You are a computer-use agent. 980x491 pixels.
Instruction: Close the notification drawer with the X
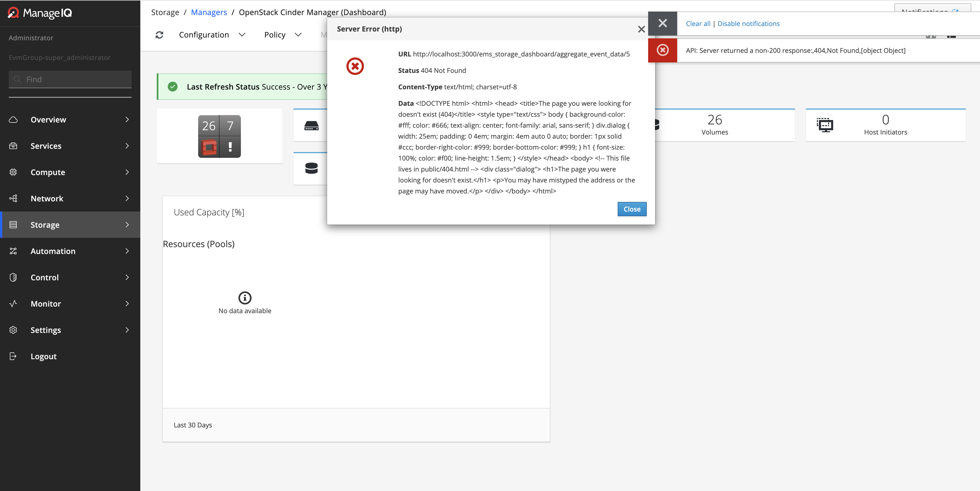point(662,23)
